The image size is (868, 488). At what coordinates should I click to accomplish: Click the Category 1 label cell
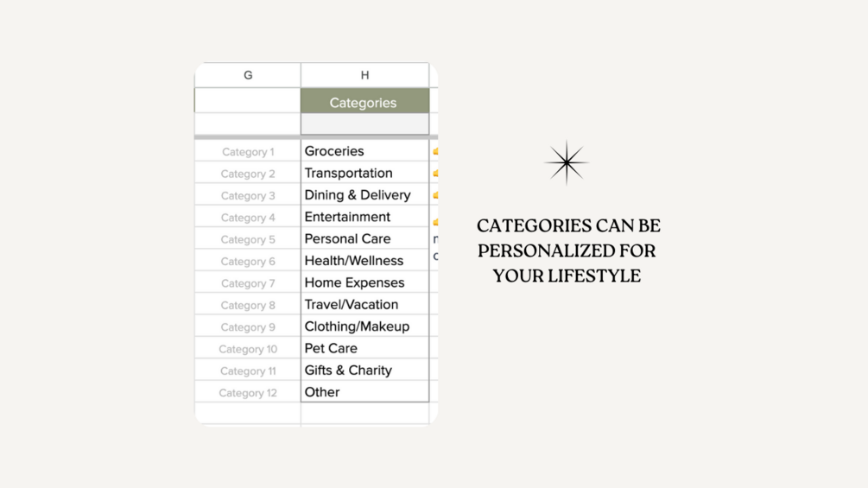coord(248,152)
